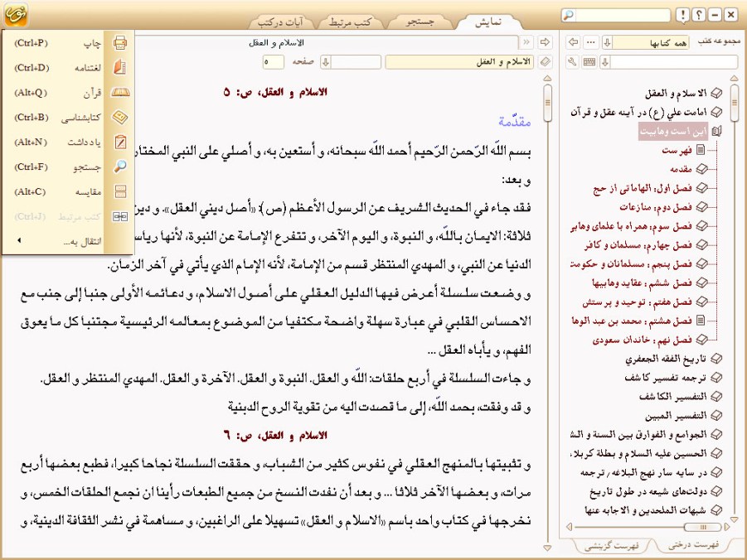Image resolution: width=747 pixels, height=560 pixels.
Task: Click the double-chevron button in the title bar
Action: point(526,42)
